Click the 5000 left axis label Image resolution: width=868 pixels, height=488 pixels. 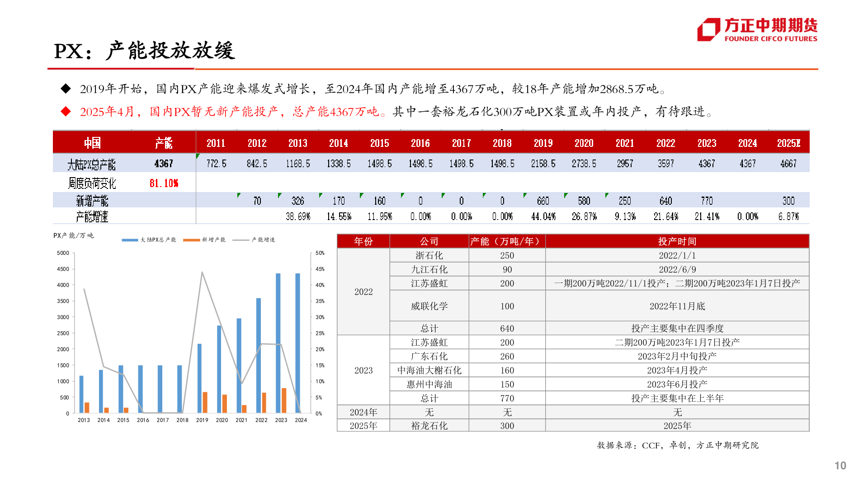(63, 253)
